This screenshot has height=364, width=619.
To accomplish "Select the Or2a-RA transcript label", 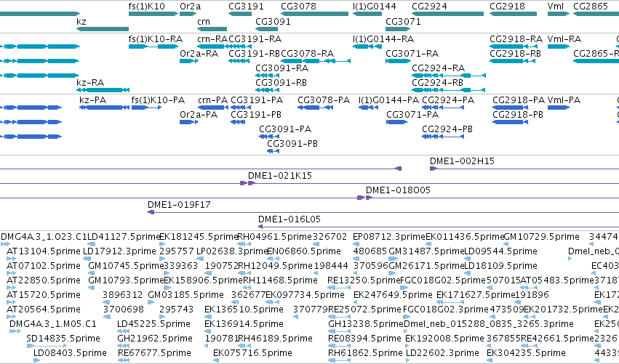I will point(199,53).
